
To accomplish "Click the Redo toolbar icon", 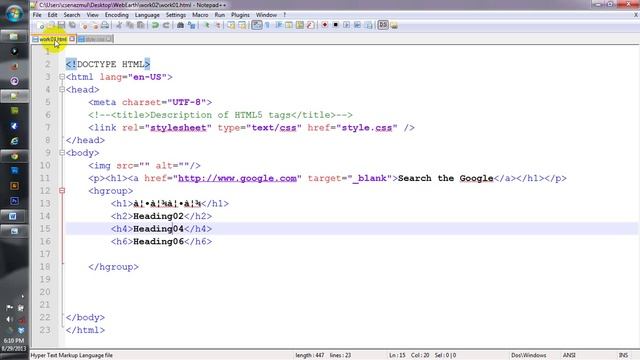I will 166,25.
